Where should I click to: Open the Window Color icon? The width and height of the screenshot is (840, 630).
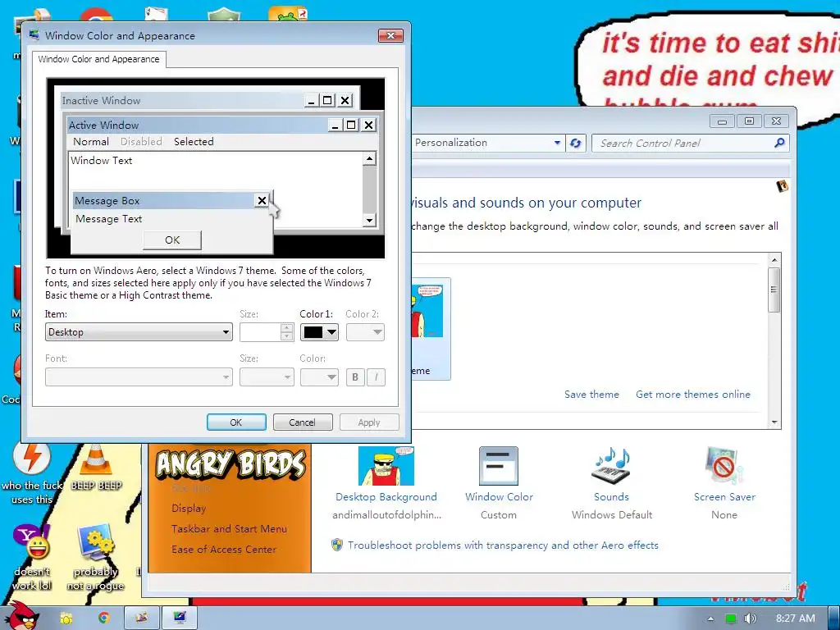(x=498, y=466)
